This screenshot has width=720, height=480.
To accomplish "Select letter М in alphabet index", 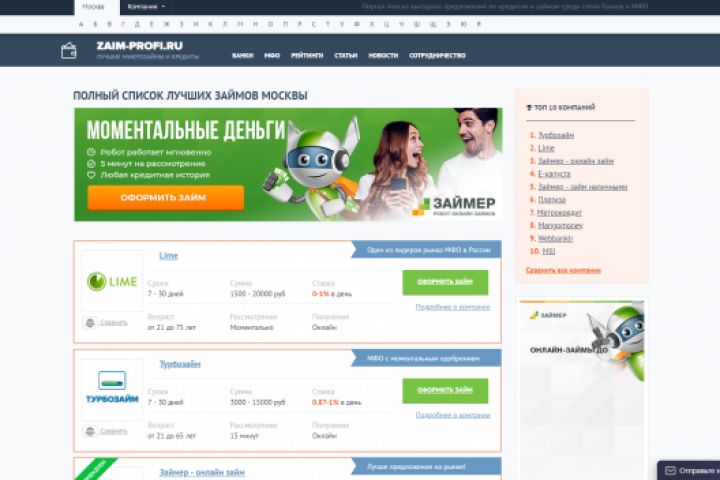I will pos(240,24).
